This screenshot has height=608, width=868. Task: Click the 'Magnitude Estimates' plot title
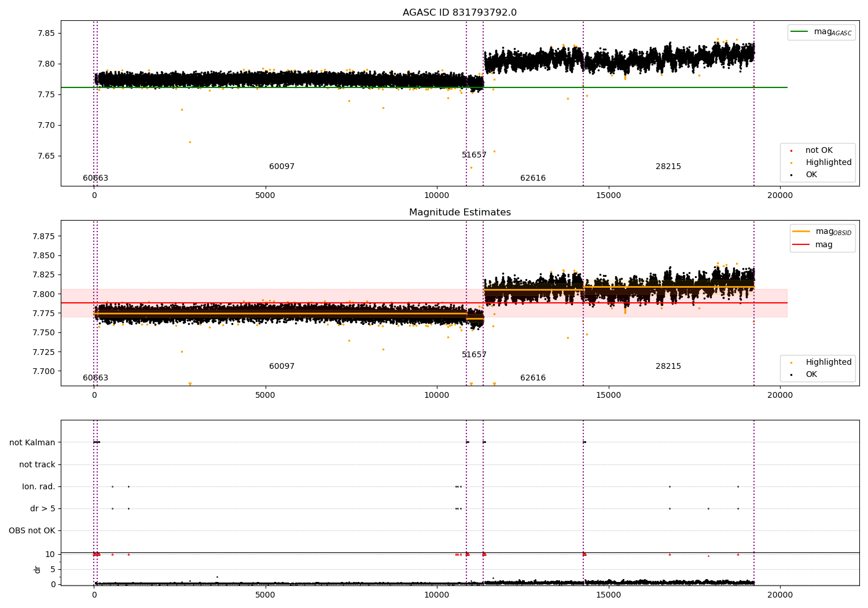click(459, 213)
